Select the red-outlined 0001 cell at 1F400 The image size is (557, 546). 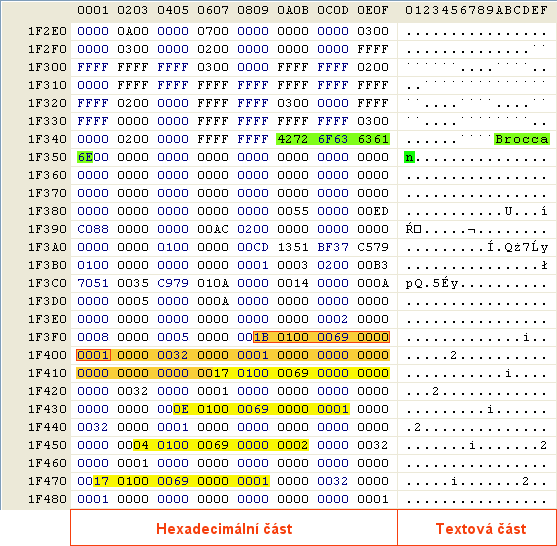93,355
